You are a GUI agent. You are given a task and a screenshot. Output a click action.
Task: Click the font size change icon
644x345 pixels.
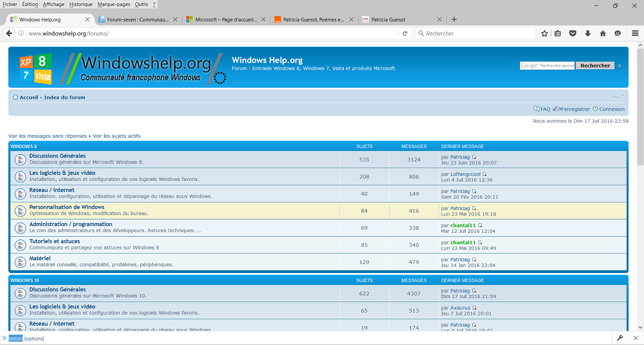pos(618,95)
